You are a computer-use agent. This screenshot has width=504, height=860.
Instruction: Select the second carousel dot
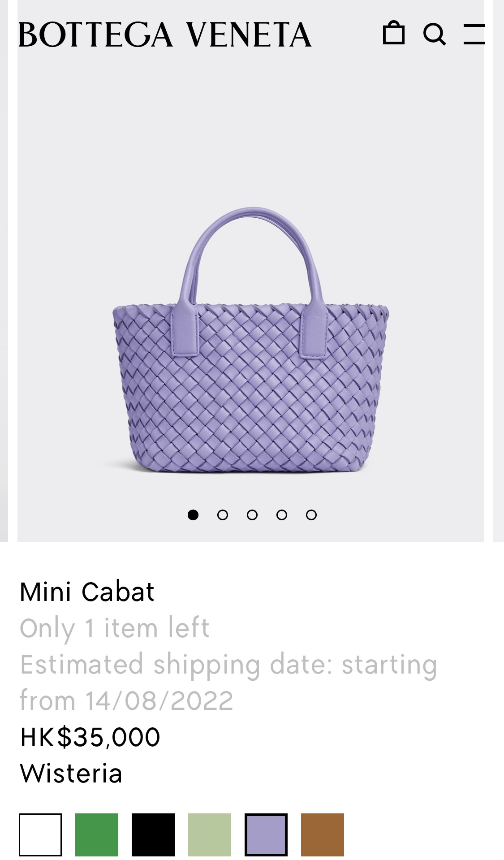[x=222, y=515]
